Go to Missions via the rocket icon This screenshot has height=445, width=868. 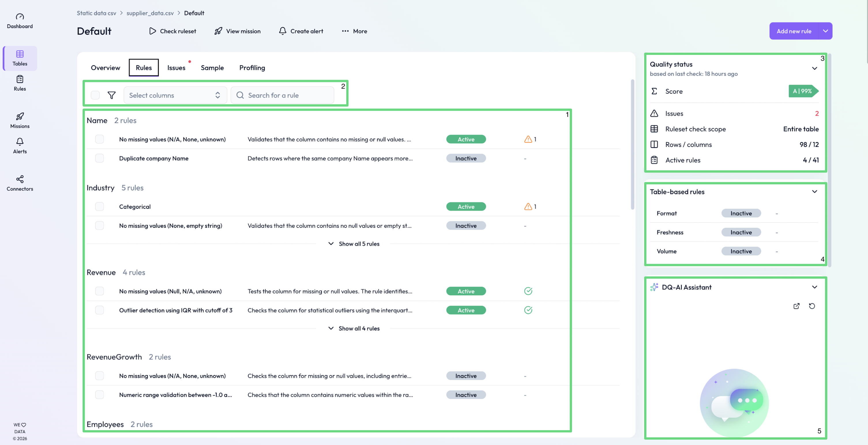[x=20, y=120]
